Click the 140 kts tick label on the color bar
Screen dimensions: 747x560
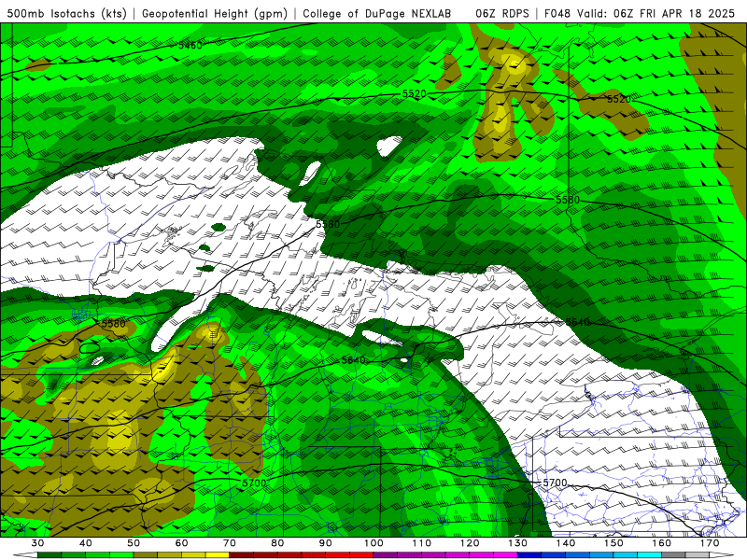(566, 543)
